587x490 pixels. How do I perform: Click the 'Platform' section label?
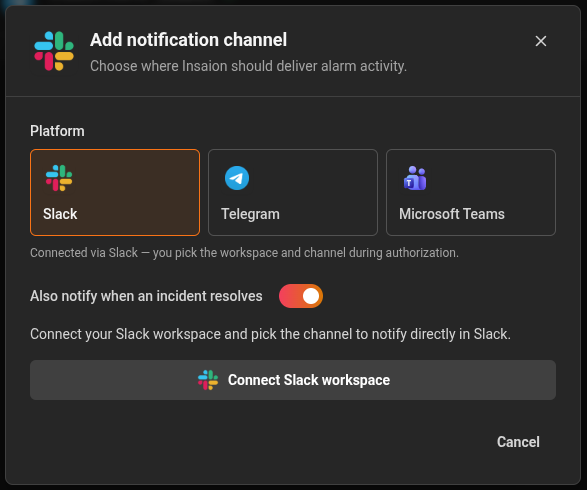[57, 131]
